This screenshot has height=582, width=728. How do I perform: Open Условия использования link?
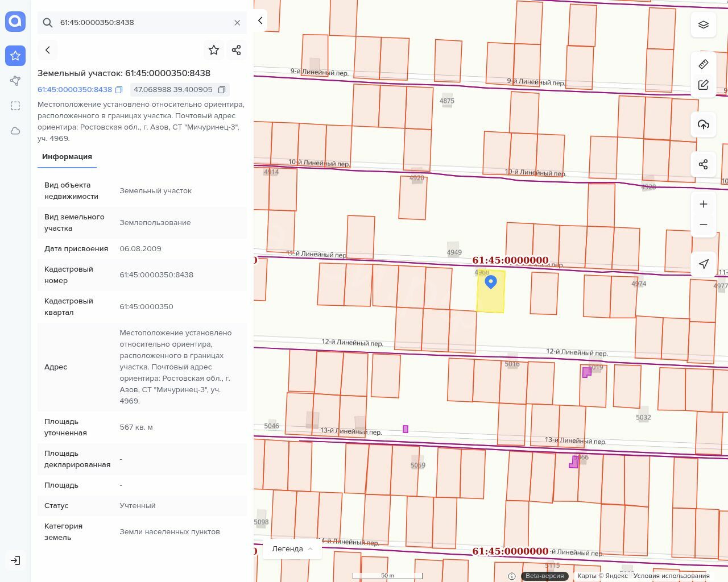(x=671, y=576)
